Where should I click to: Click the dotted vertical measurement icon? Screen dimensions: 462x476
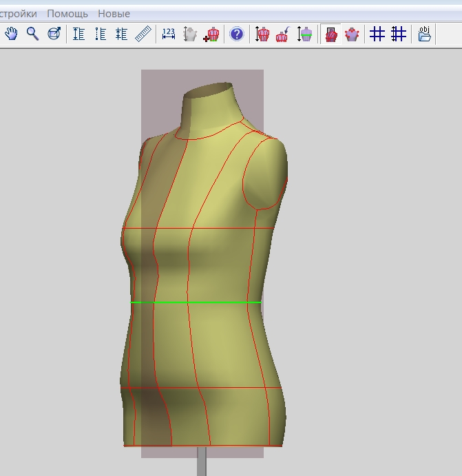click(x=101, y=34)
